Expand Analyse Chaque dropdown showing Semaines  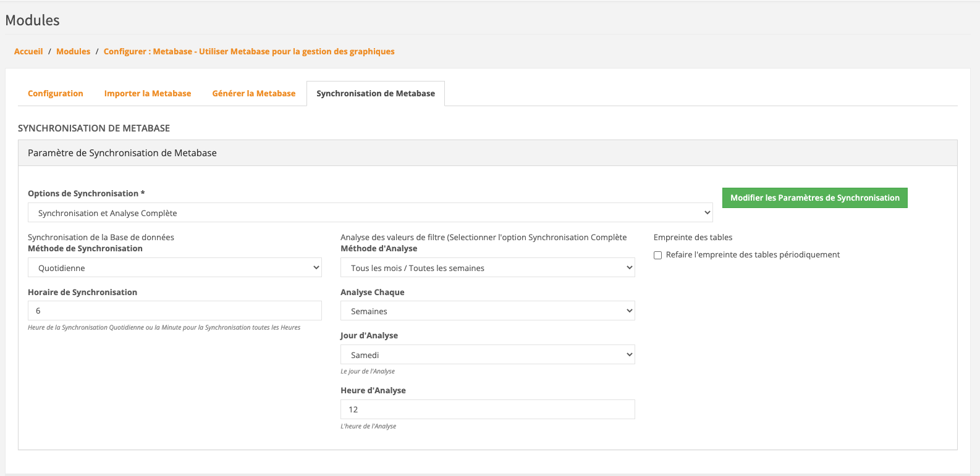[x=488, y=311]
